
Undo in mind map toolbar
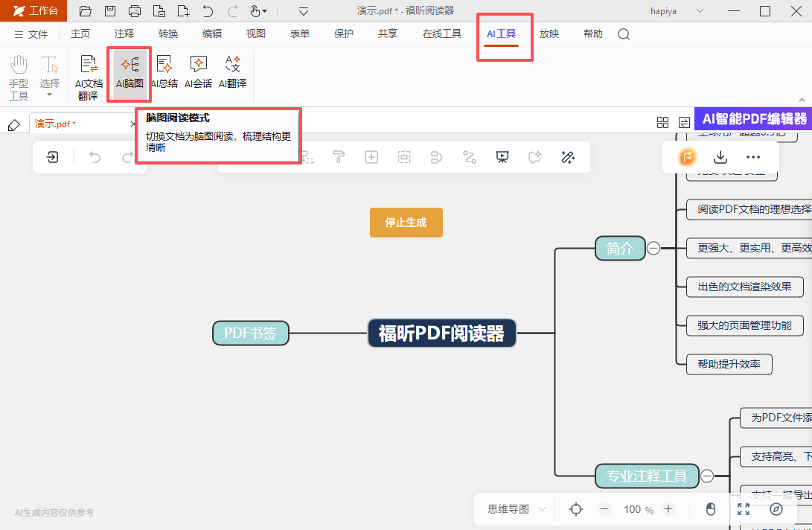click(x=95, y=157)
